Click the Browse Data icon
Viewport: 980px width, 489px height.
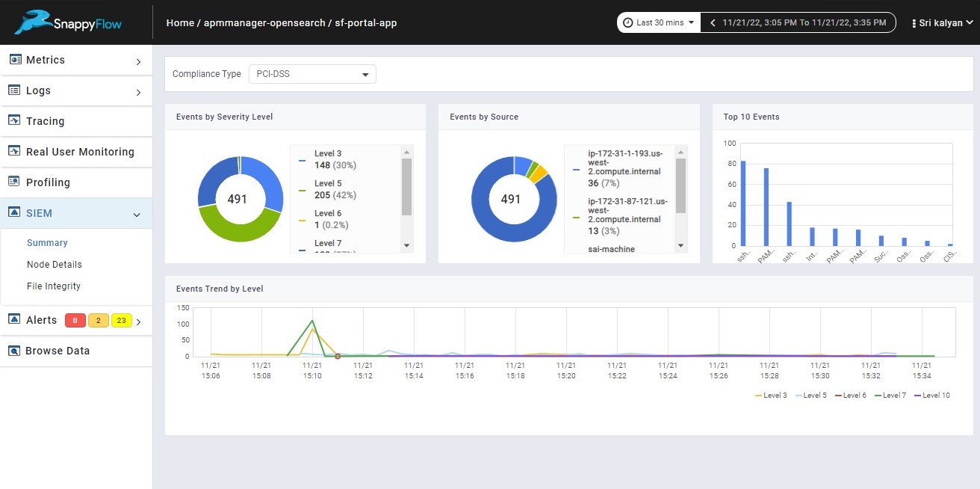pos(14,351)
